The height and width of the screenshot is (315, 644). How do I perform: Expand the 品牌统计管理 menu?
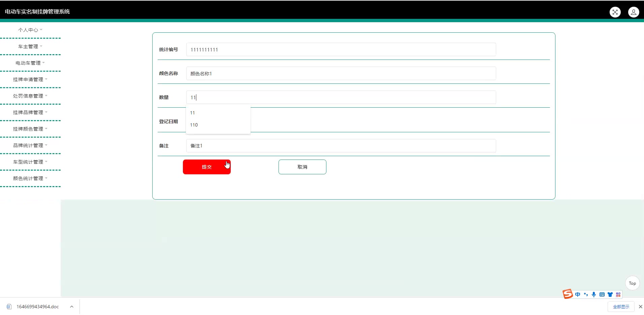pyautogui.click(x=30, y=145)
